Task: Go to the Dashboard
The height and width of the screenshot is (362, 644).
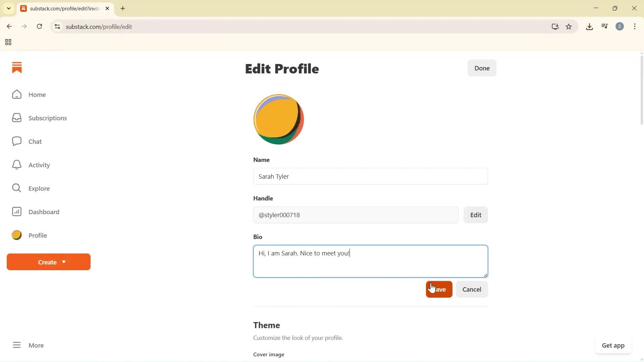Action: point(44,212)
